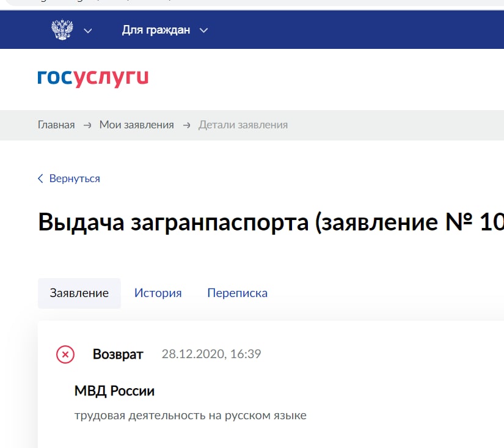Expand the chevron next to the emblem
Screen dimensions: 504x448
coord(88,31)
